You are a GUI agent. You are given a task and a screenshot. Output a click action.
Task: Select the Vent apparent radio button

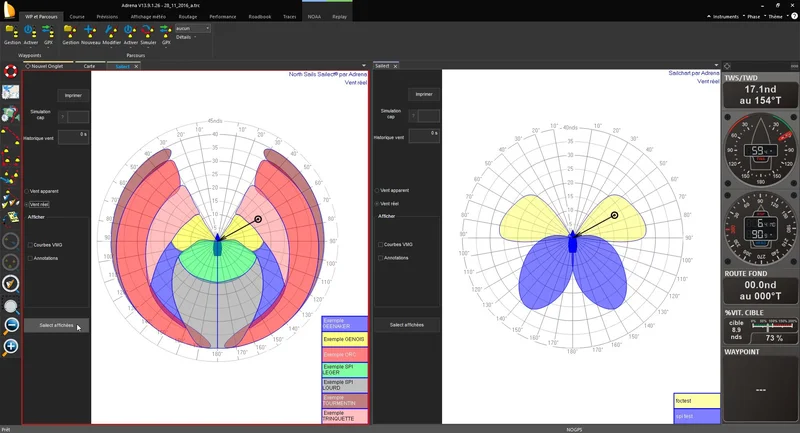(x=27, y=190)
